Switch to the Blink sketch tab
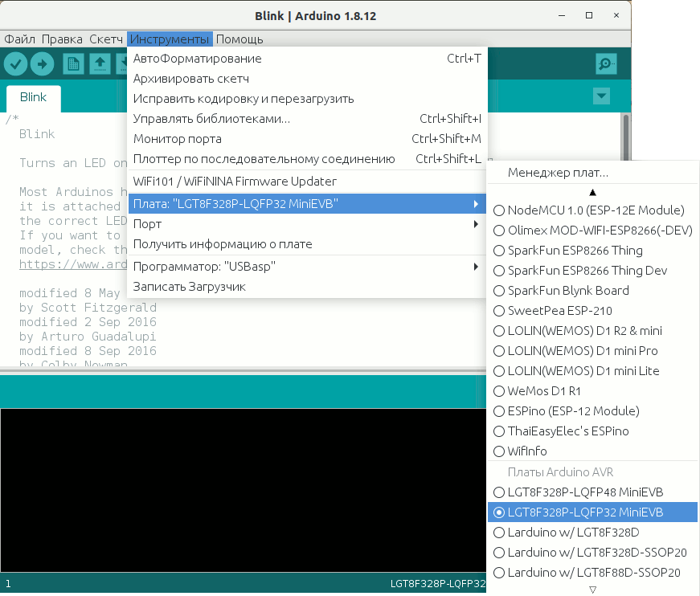 [33, 97]
